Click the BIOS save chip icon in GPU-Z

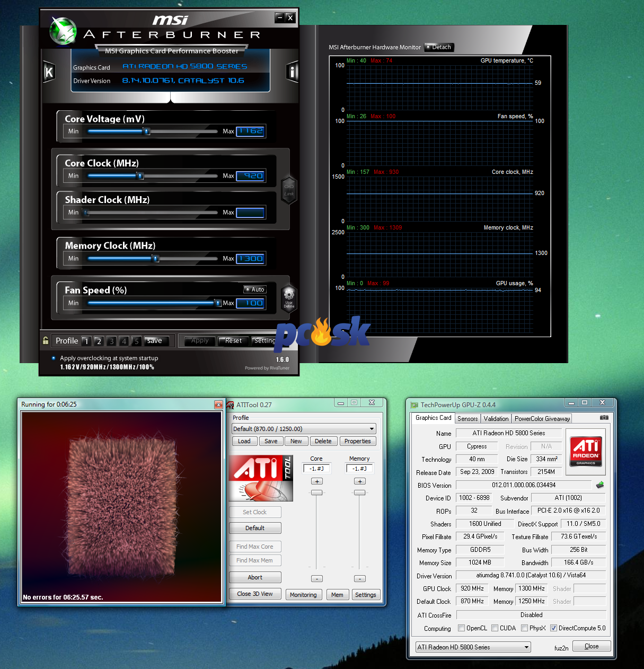600,485
